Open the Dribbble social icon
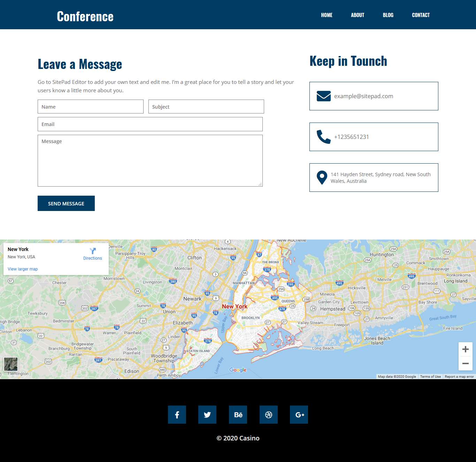Screen dimensions: 476x462 pos(269,415)
